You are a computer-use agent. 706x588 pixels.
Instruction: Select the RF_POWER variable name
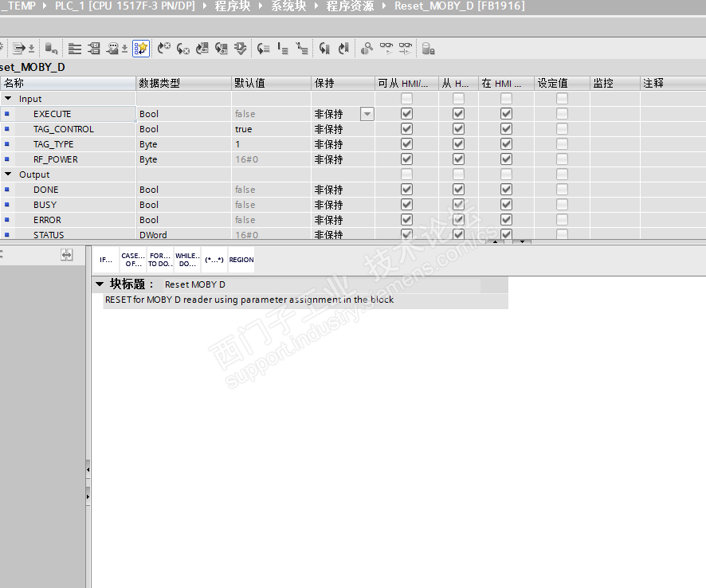[56, 159]
